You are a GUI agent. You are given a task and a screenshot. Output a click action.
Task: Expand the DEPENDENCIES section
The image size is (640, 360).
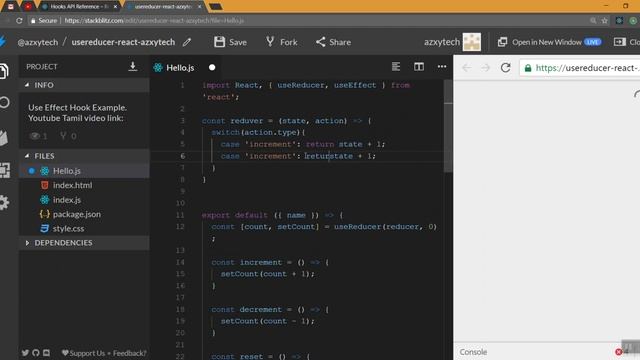pos(84,243)
